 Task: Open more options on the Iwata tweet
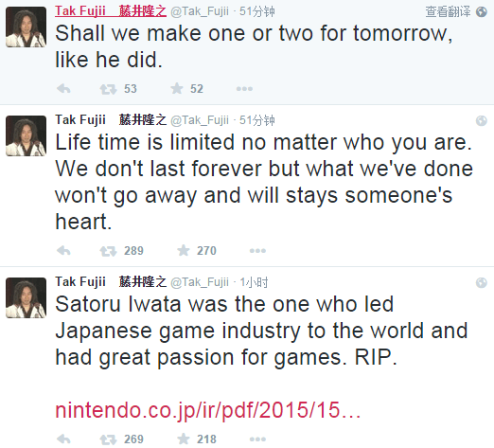(257, 439)
